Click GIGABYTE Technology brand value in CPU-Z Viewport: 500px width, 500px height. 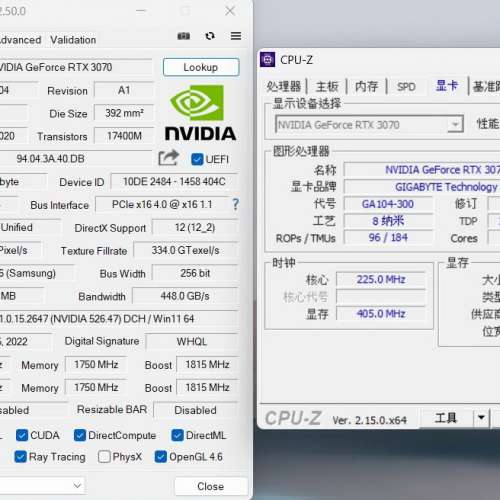[446, 187]
